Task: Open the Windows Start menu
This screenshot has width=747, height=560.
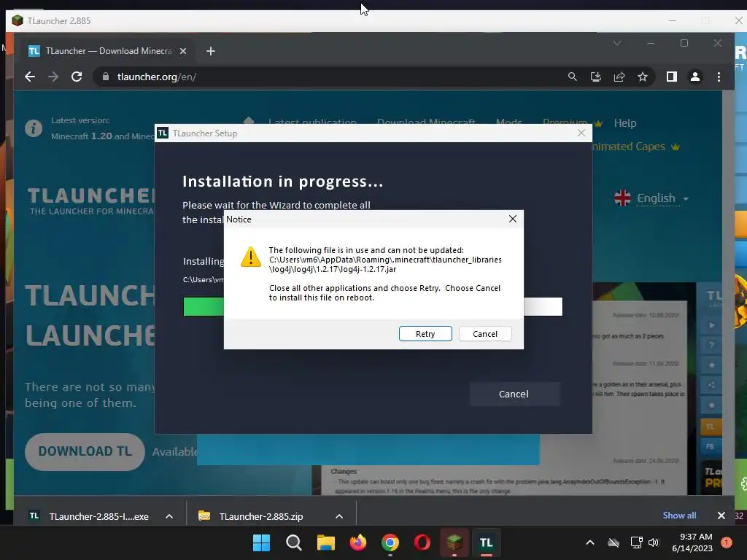Action: 261,542
